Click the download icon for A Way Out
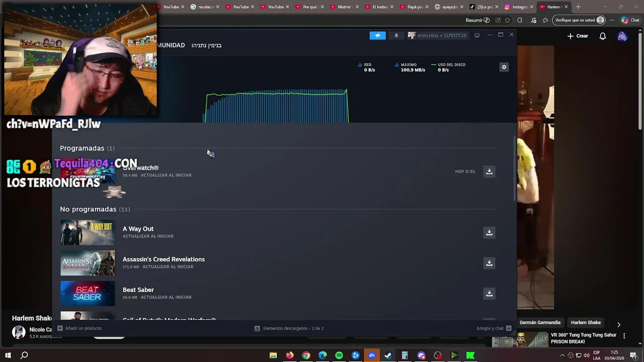This screenshot has width=644, height=362. [x=489, y=232]
